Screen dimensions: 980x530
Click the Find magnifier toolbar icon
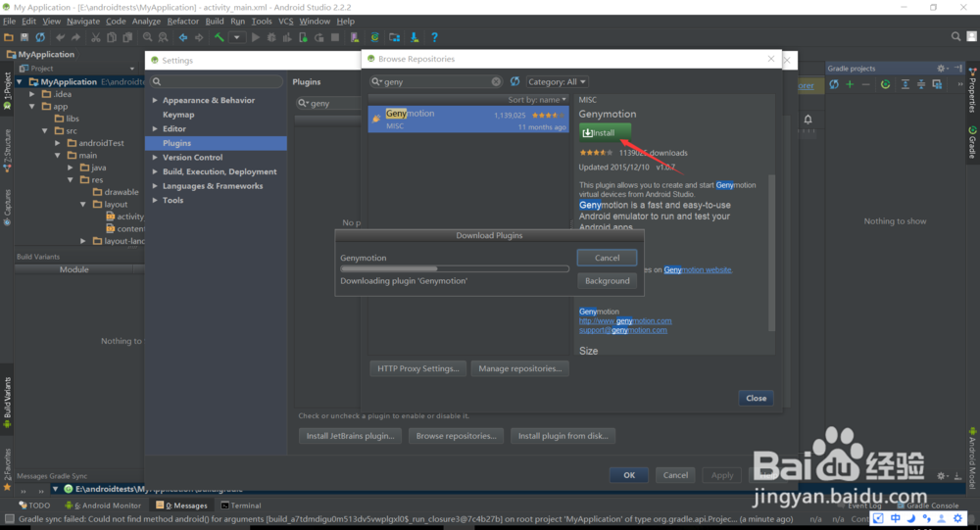[148, 37]
